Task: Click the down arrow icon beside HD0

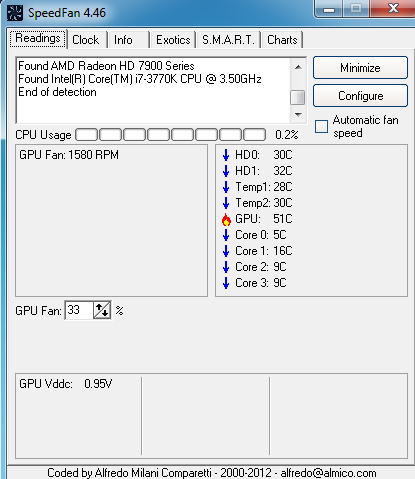Action: (x=226, y=155)
